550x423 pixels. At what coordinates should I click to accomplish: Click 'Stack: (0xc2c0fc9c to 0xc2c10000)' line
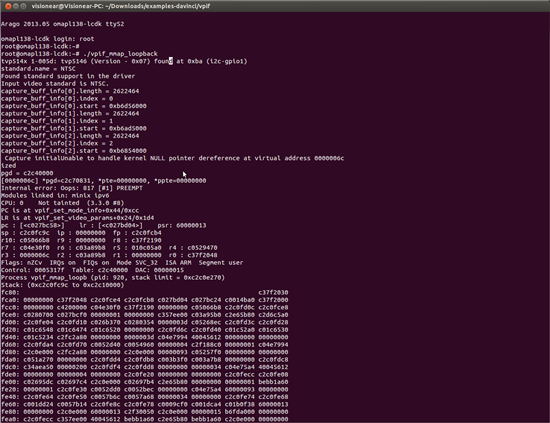coord(62,285)
